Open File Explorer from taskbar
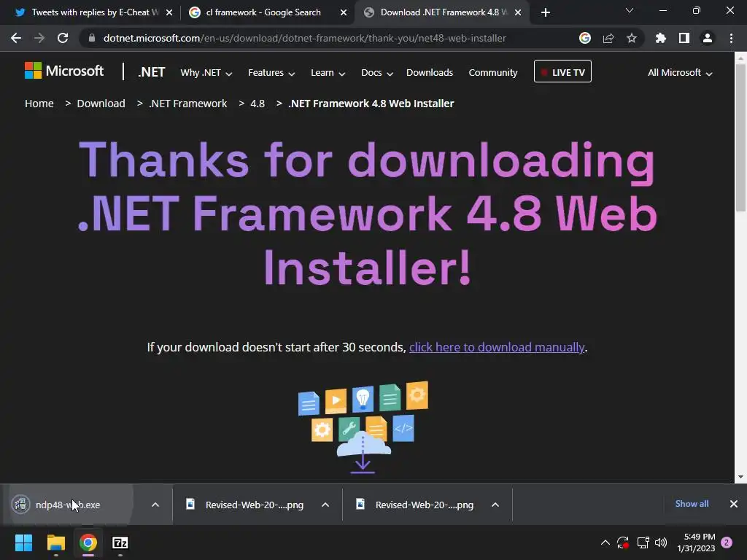The image size is (747, 560). pos(55,542)
